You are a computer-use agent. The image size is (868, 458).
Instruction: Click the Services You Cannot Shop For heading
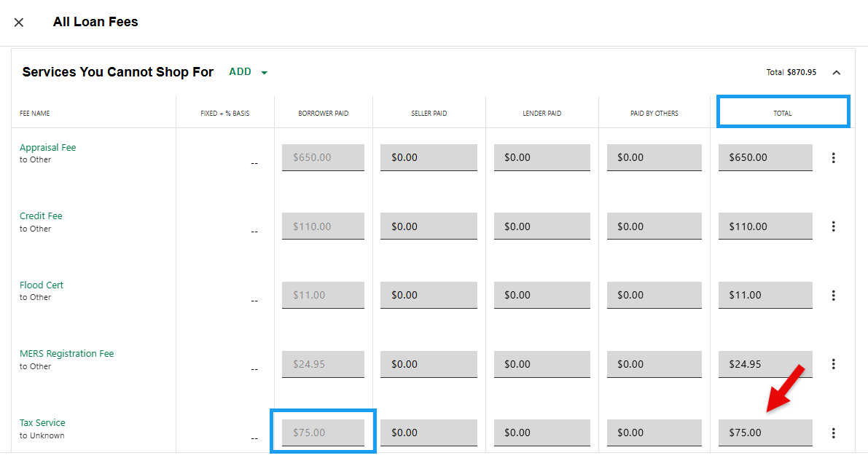click(118, 73)
